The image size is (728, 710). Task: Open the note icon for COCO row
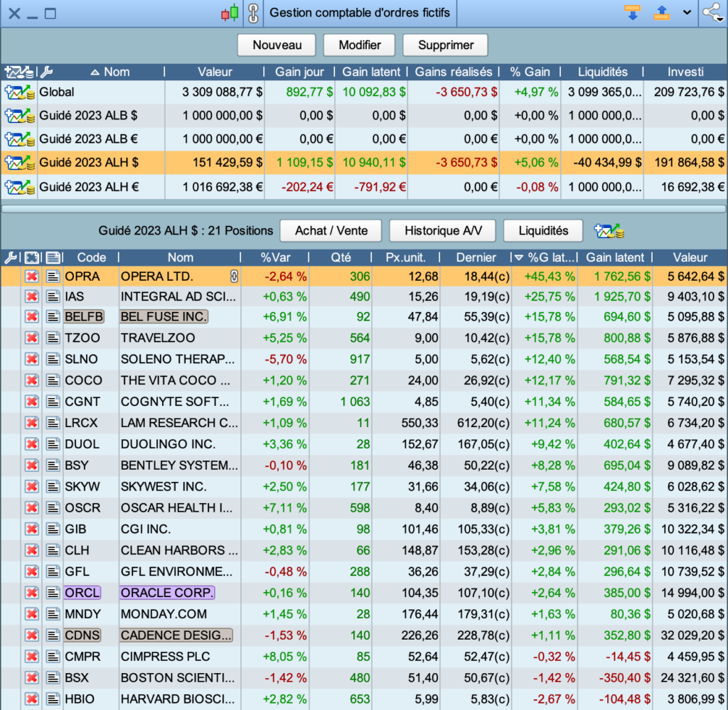[53, 380]
